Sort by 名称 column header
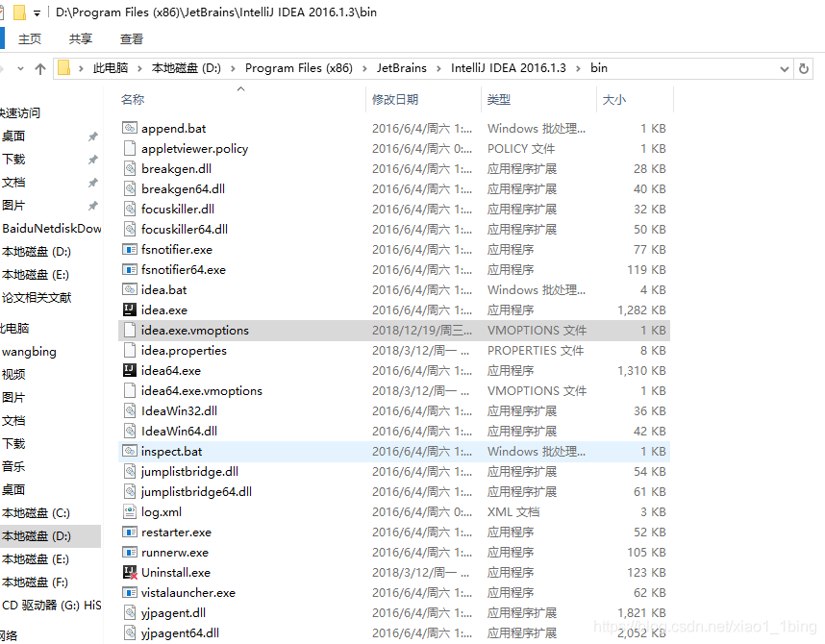Image resolution: width=825 pixels, height=644 pixels. coord(133,99)
